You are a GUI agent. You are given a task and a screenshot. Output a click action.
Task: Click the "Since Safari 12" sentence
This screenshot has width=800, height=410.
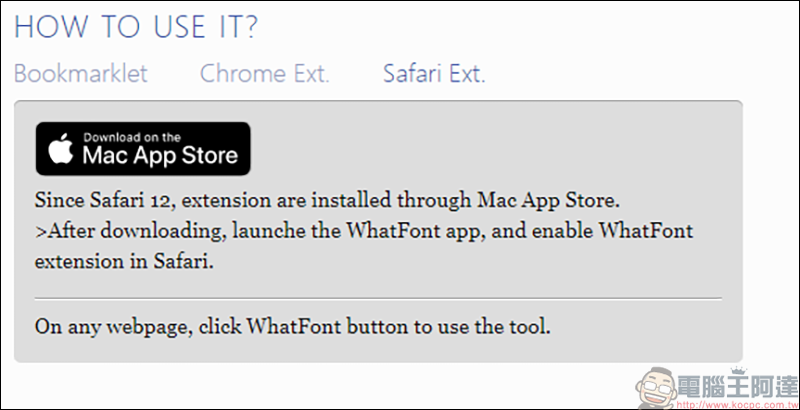click(327, 201)
